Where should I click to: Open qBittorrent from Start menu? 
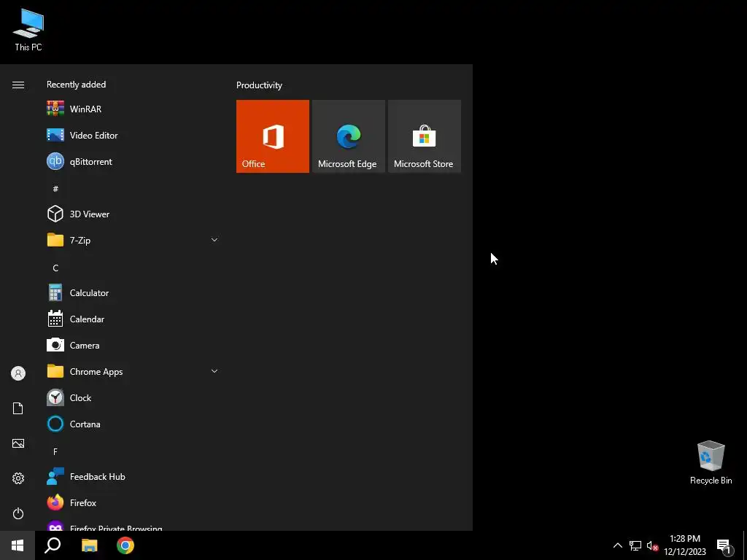[x=133, y=161]
